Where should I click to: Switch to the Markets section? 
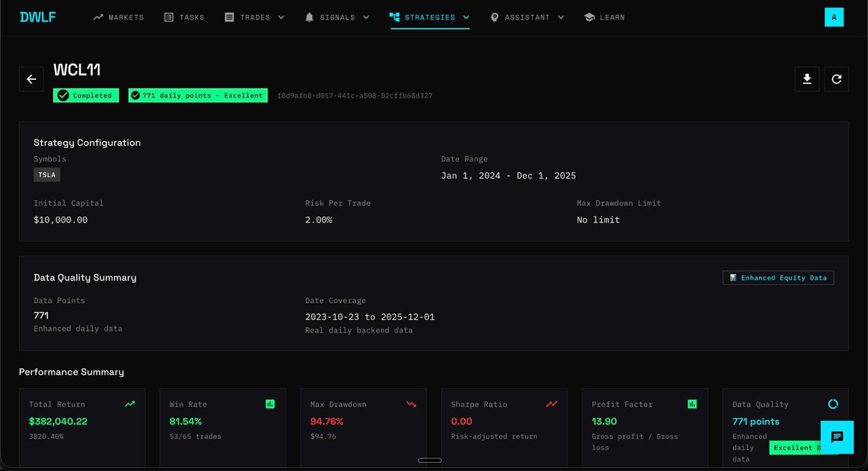119,17
